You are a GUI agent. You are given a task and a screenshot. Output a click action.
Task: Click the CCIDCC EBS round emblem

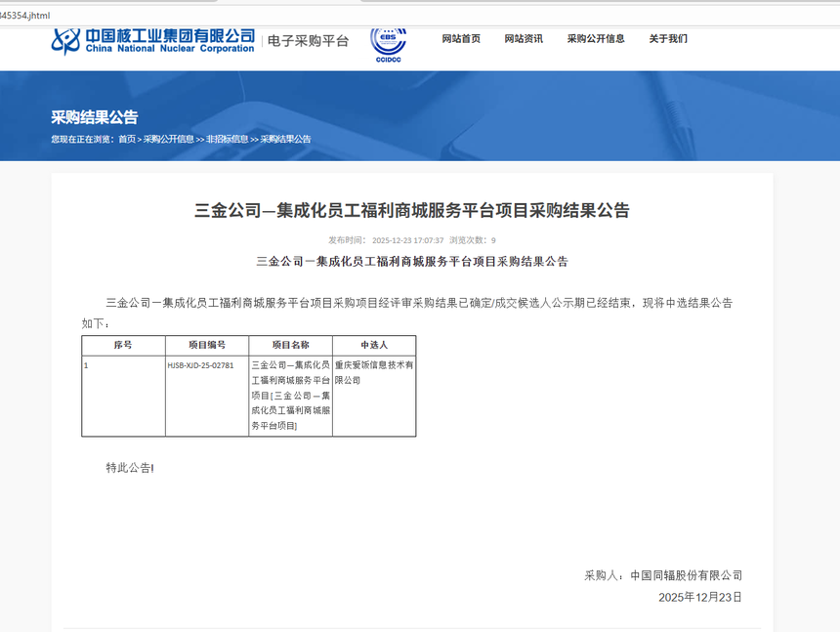[x=388, y=45]
